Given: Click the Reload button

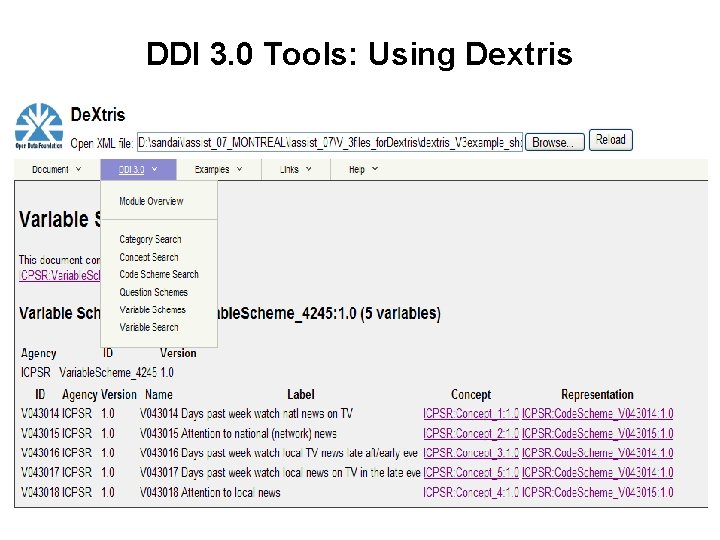Looking at the screenshot, I should pos(611,140).
